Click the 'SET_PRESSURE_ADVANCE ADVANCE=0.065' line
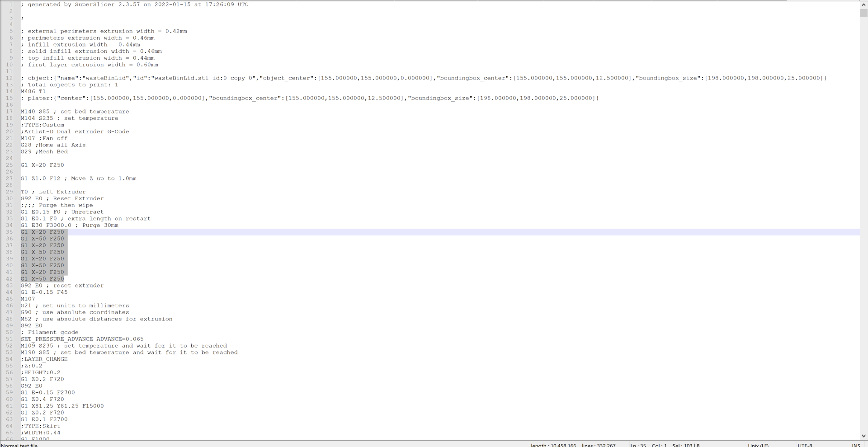 [82, 339]
